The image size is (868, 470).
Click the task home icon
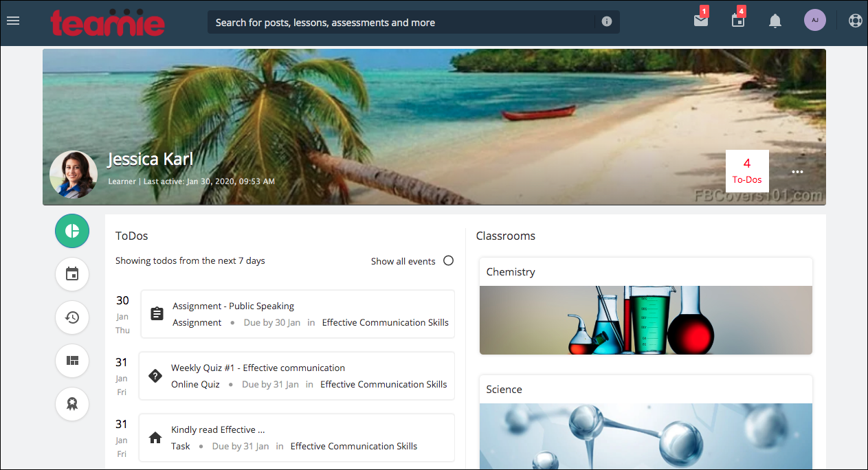pyautogui.click(x=155, y=438)
